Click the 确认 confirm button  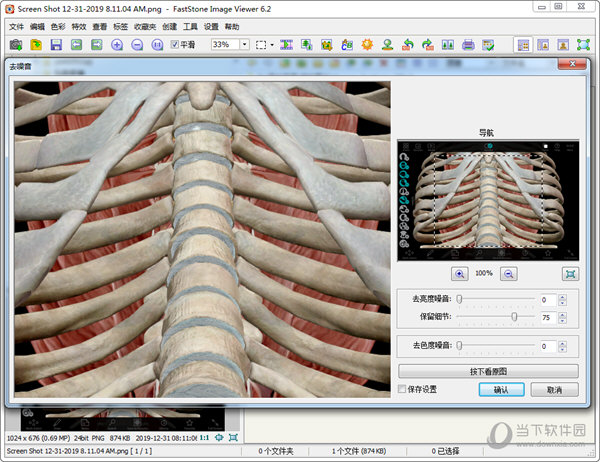point(501,390)
